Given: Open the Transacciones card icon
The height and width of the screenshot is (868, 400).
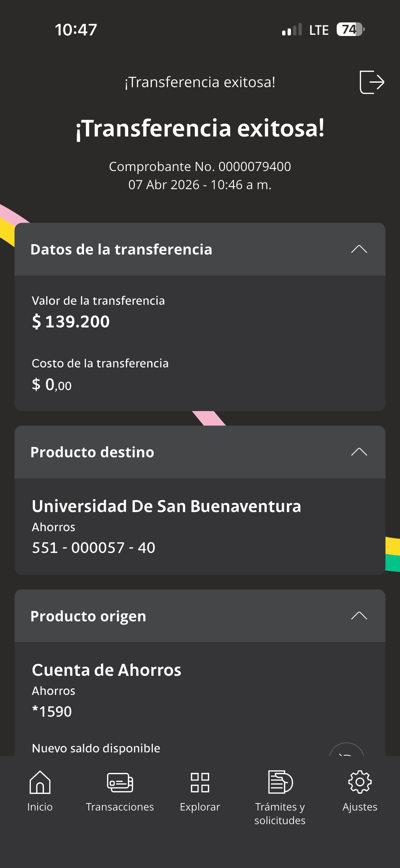Looking at the screenshot, I should [120, 782].
